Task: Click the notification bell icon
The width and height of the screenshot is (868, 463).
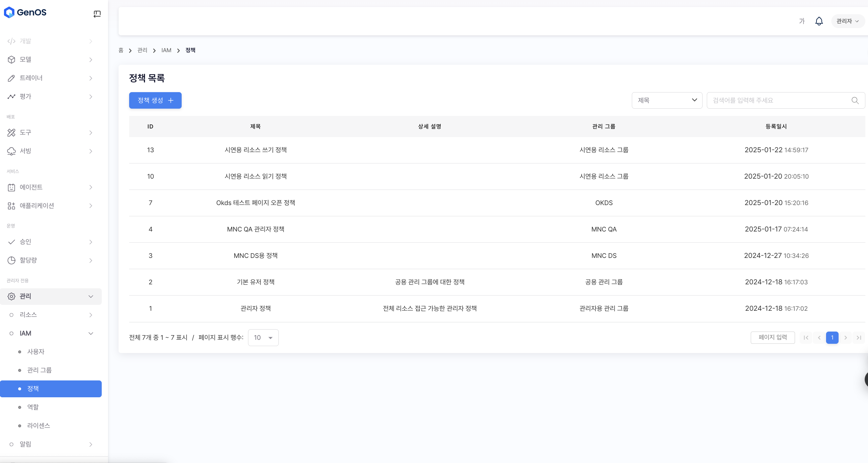Action: click(819, 21)
